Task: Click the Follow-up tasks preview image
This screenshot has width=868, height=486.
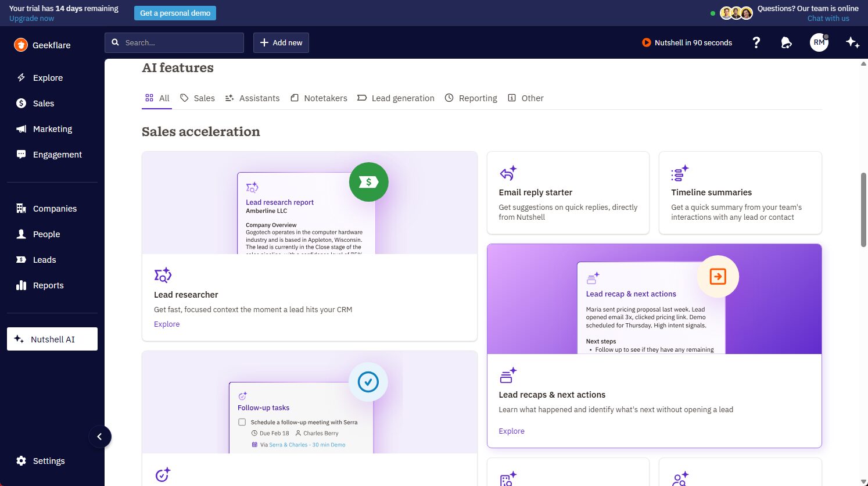Action: [310, 402]
